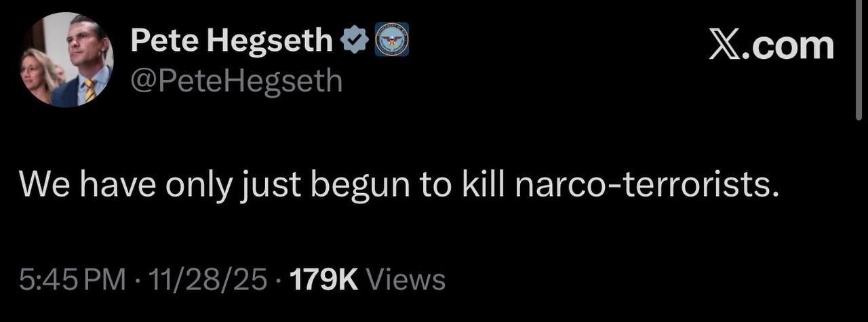Click the .com text in the watermark
The image size is (868, 322).
pos(789,45)
